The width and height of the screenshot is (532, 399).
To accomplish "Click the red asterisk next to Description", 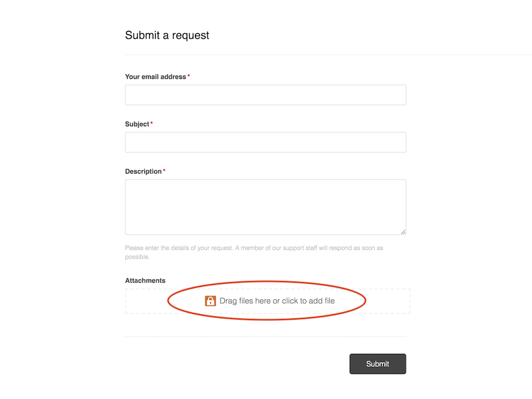I will point(164,171).
